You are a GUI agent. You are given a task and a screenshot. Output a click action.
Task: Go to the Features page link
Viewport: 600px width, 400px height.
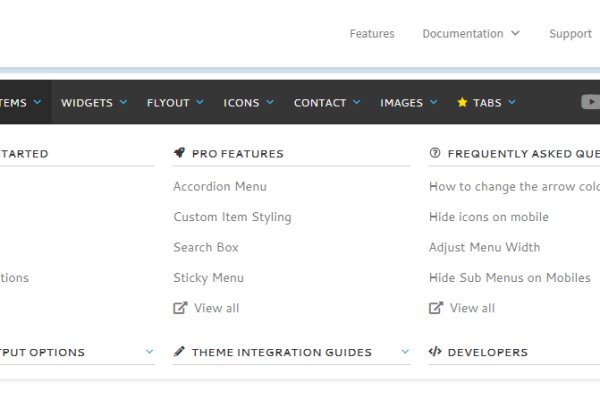[x=372, y=34]
